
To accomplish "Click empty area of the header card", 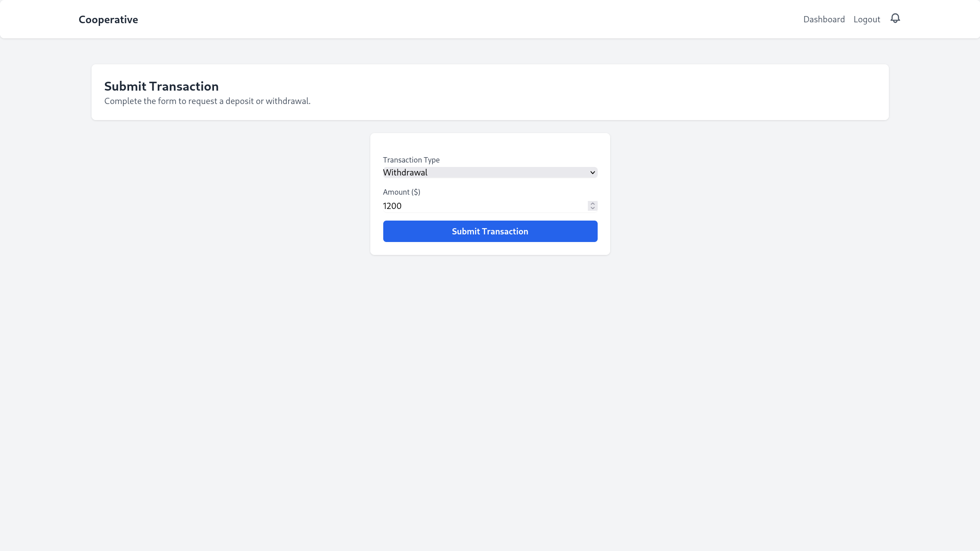I will tap(625, 92).
